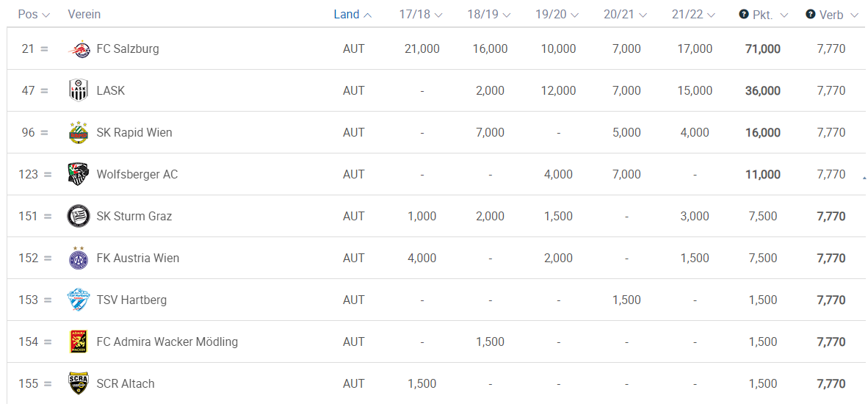Screen dimensions: 868x412
Task: Open FC Salzburg club name link
Action: (x=128, y=48)
